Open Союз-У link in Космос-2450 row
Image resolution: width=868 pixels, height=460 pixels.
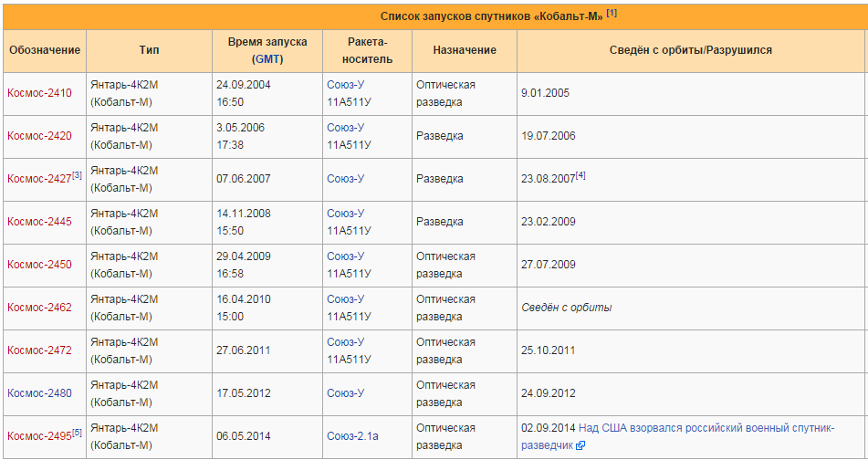pyautogui.click(x=345, y=256)
